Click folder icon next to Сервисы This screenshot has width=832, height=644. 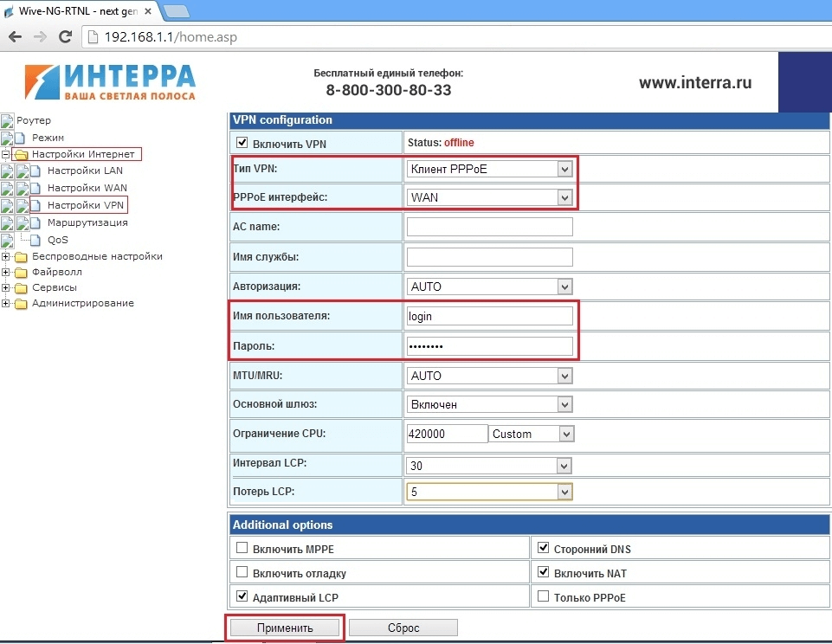[21, 288]
